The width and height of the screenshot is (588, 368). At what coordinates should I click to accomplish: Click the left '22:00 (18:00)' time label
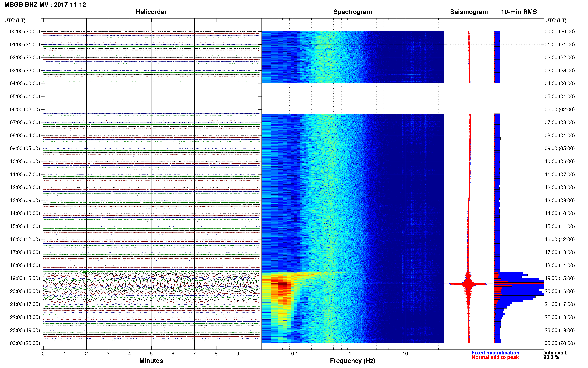pyautogui.click(x=25, y=317)
